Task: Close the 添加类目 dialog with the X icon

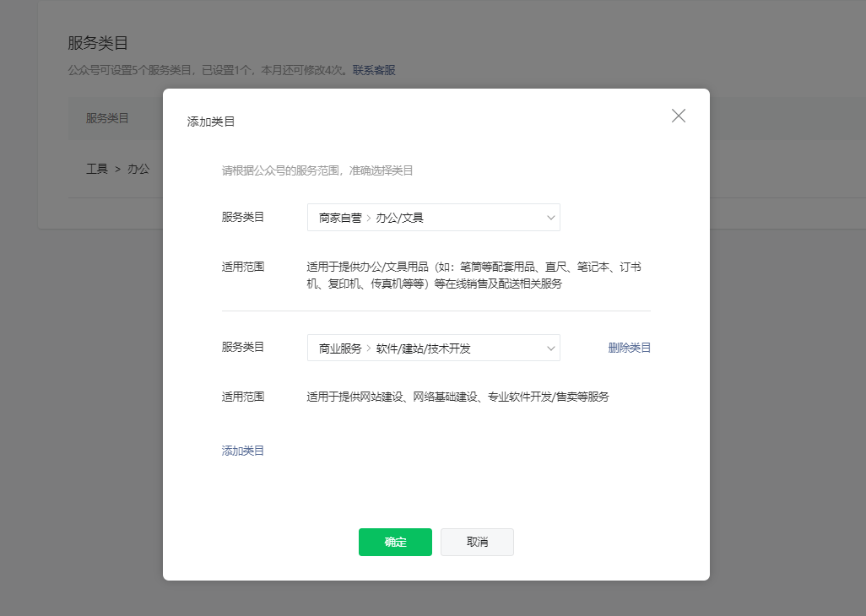Action: coord(678,116)
